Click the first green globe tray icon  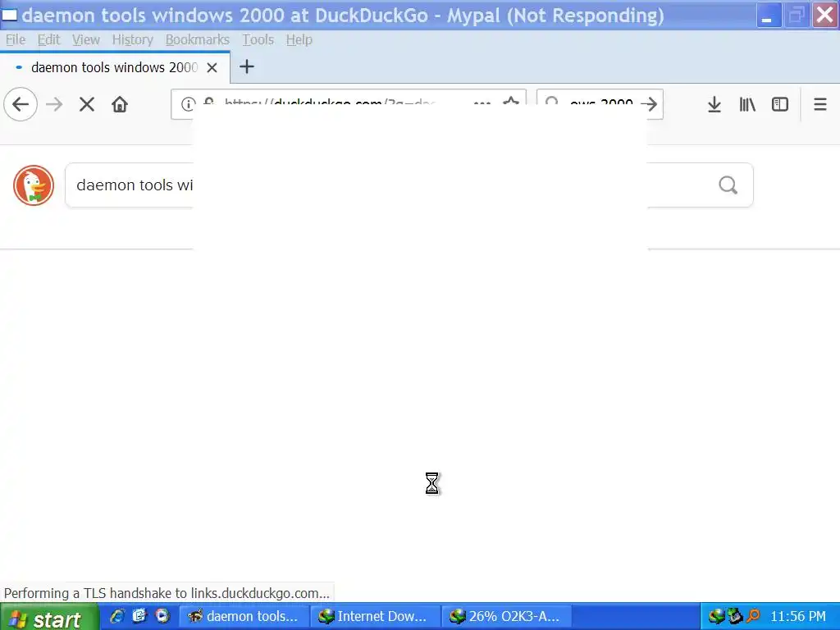pos(716,617)
